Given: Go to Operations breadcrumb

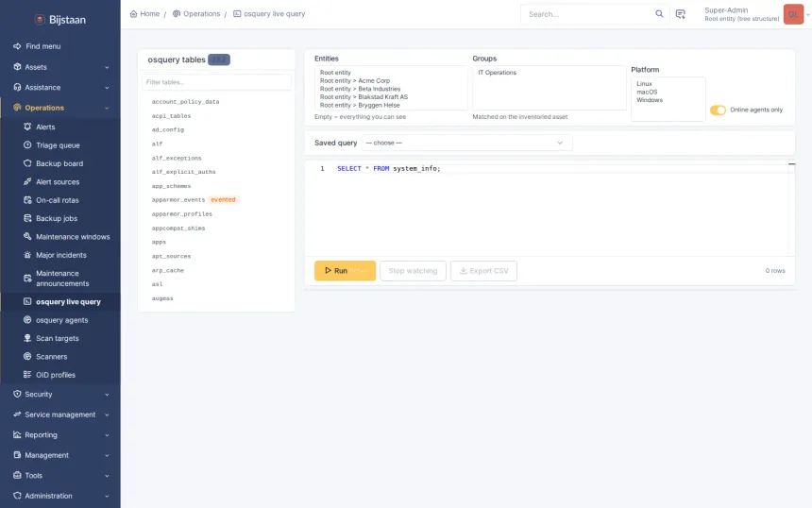Looking at the screenshot, I should (x=196, y=14).
